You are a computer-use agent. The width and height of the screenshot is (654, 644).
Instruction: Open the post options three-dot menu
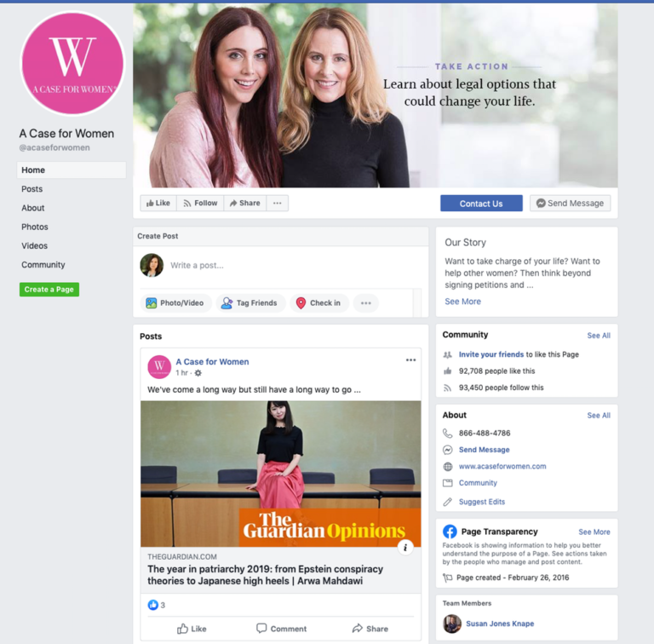410,360
